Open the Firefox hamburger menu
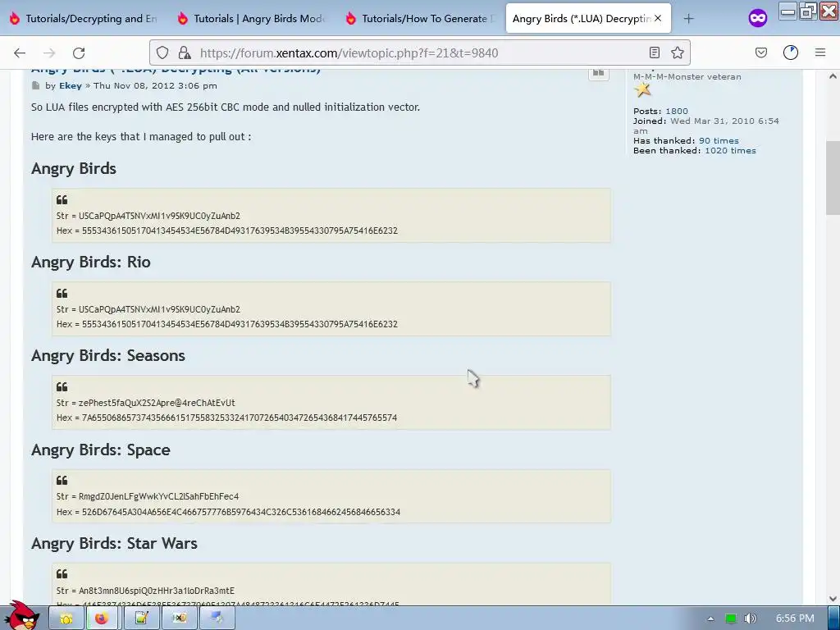840x630 pixels. [820, 52]
